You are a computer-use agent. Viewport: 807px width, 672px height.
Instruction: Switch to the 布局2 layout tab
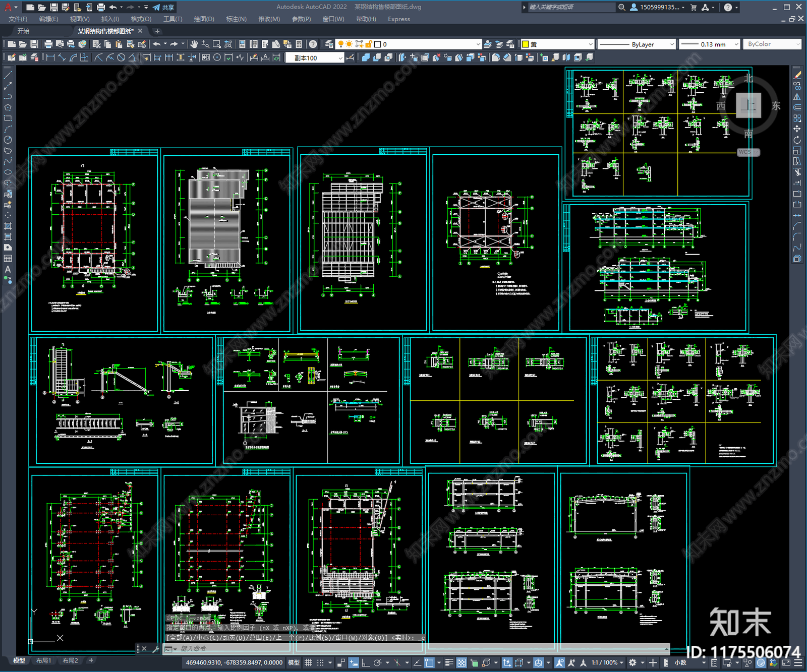tap(70, 660)
